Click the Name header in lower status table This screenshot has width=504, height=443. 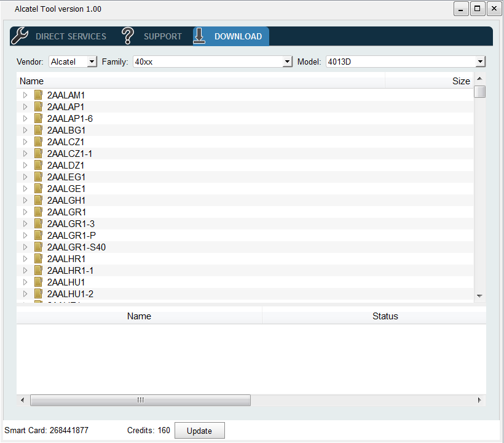[x=139, y=316]
